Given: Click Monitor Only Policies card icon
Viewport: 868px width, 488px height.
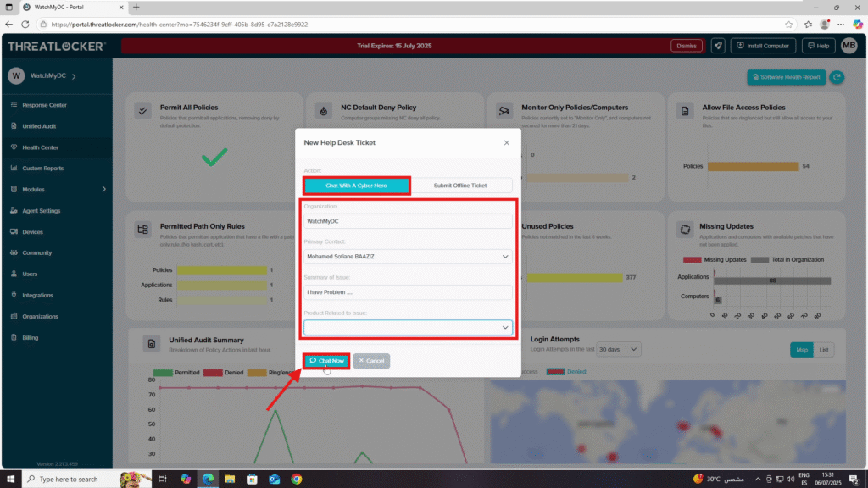Looking at the screenshot, I should [504, 111].
